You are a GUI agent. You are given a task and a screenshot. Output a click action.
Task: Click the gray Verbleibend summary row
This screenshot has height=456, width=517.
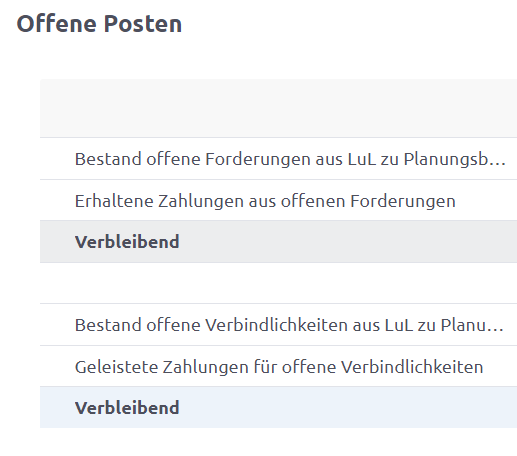pos(278,241)
